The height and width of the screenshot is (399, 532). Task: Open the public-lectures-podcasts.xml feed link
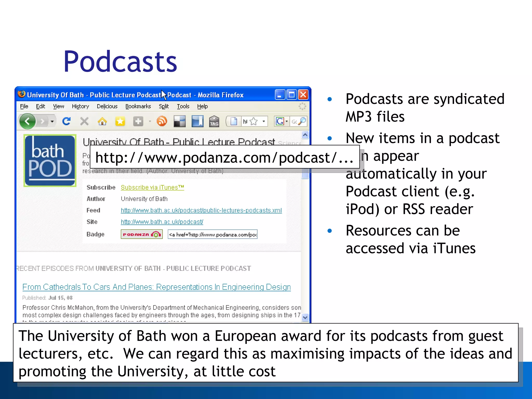point(201,210)
